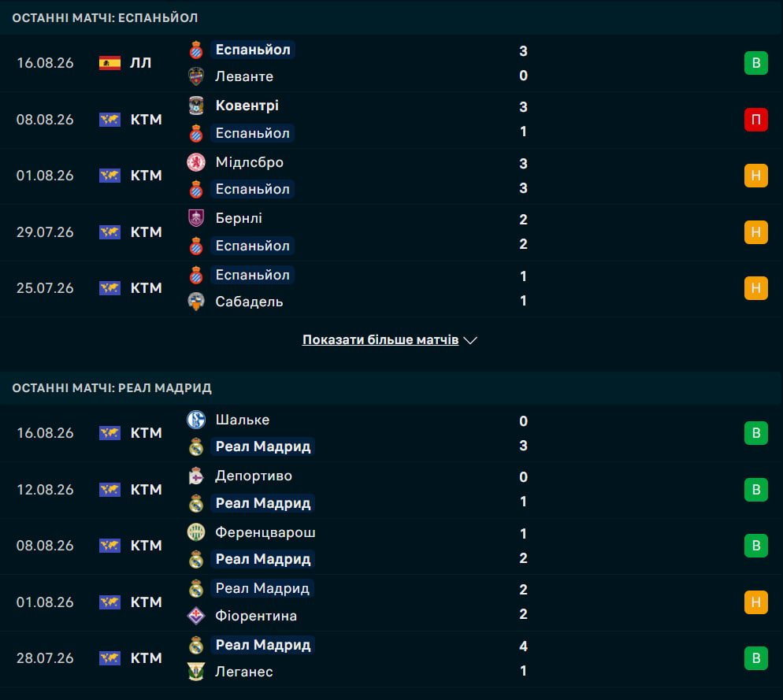
Task: Click orange Н draw badge for Fiorentina match
Action: tap(756, 602)
